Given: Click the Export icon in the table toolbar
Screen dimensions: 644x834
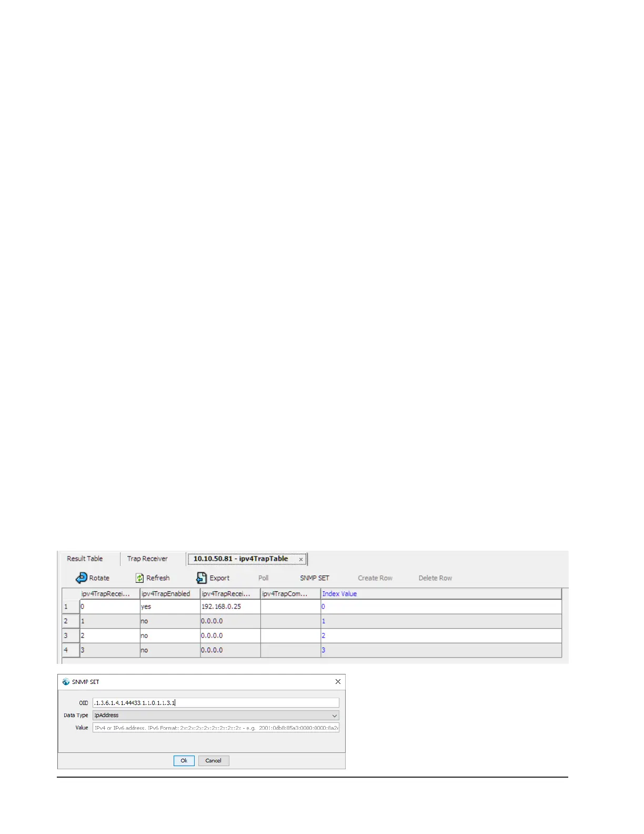Looking at the screenshot, I should [202, 578].
